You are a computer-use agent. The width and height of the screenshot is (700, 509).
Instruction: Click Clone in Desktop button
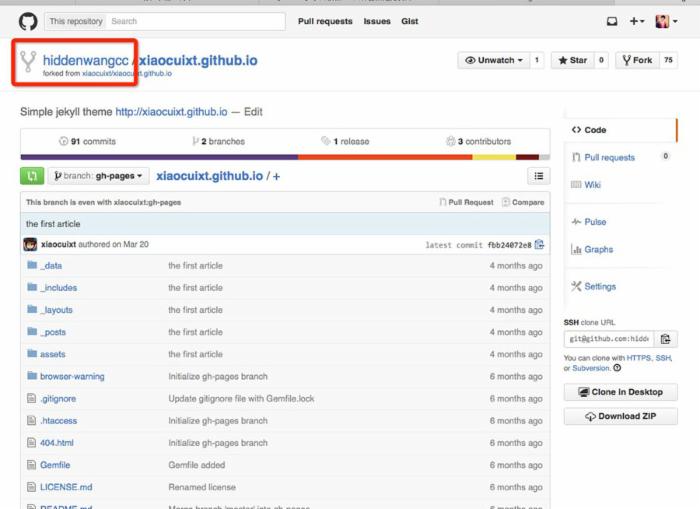[x=621, y=392]
